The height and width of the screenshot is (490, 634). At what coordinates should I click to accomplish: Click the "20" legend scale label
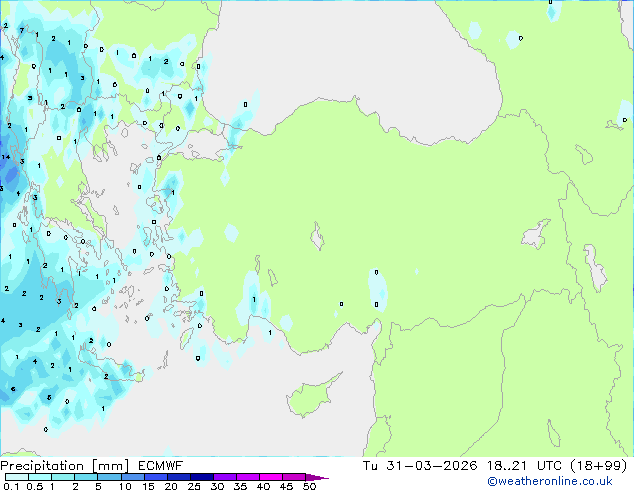[x=171, y=486]
